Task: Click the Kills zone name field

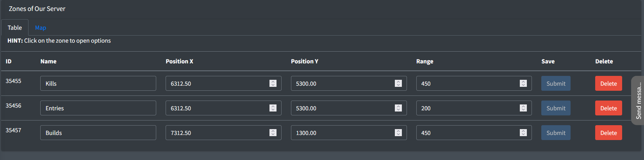Action: point(98,83)
